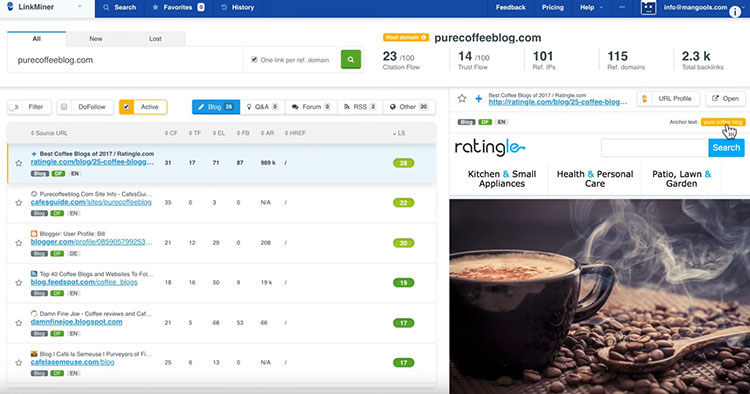Star the damnfinejoe.blogspot.com row

[19, 323]
